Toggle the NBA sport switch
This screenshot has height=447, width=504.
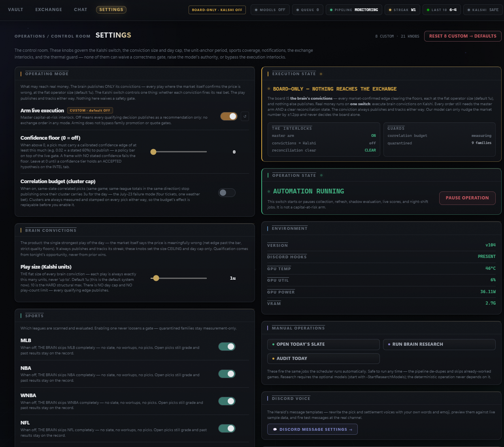pos(227,374)
